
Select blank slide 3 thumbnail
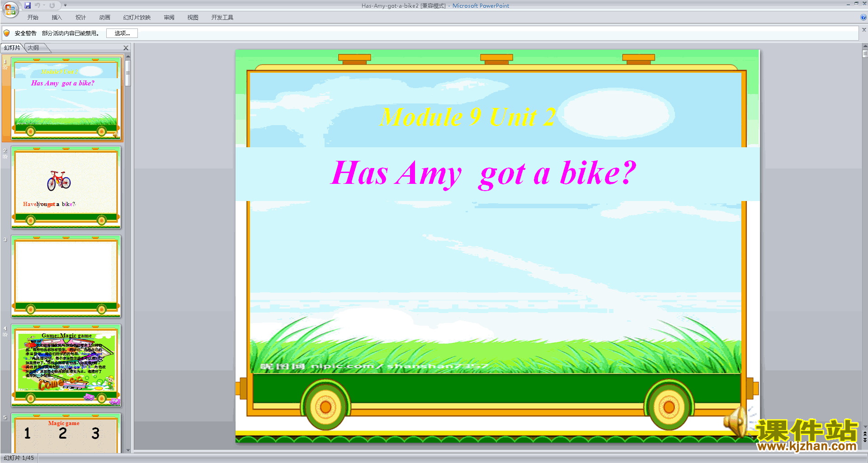click(66, 276)
